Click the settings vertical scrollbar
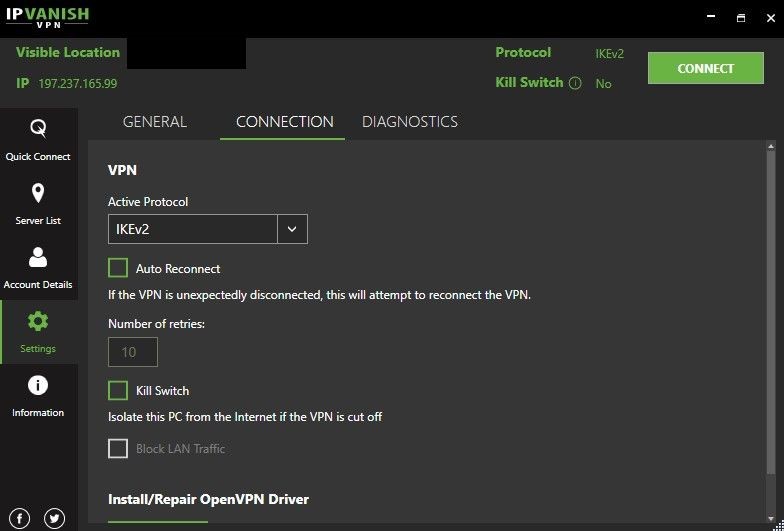Viewport: 784px width, 531px height. coord(770,310)
